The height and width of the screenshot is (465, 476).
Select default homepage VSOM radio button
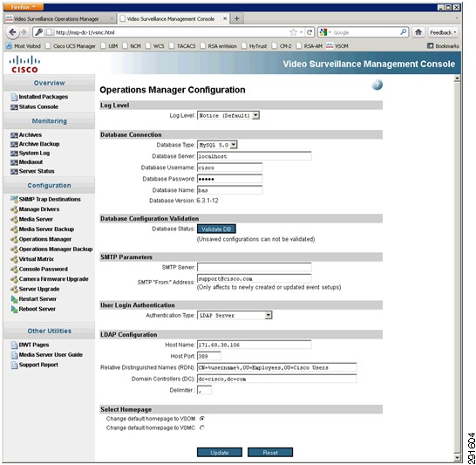point(202,419)
